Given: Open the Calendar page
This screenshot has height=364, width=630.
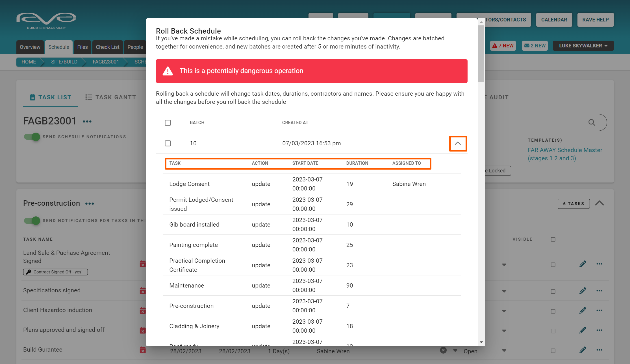Looking at the screenshot, I should tap(554, 20).
